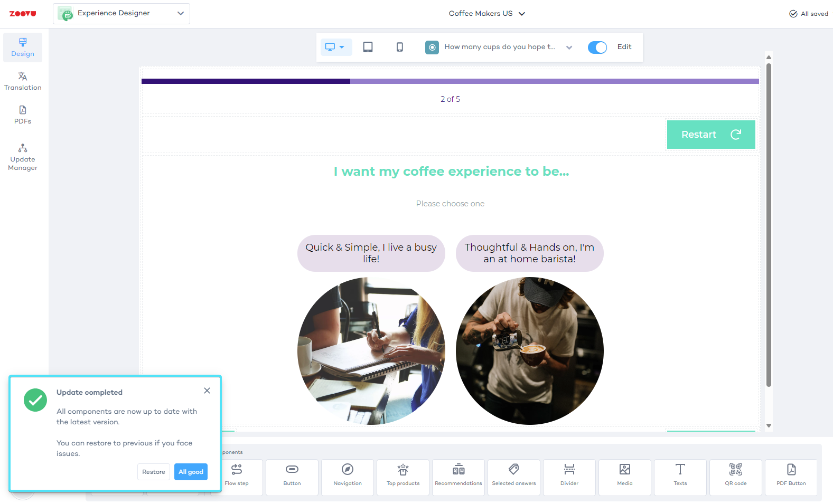Open the Translation section in sidebar
The width and height of the screenshot is (833, 504).
click(x=23, y=81)
